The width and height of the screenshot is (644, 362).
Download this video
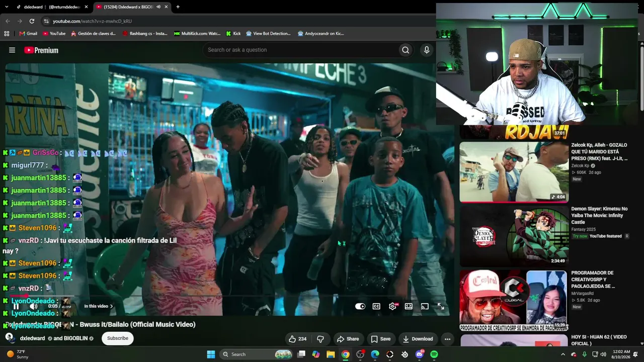coord(418,339)
